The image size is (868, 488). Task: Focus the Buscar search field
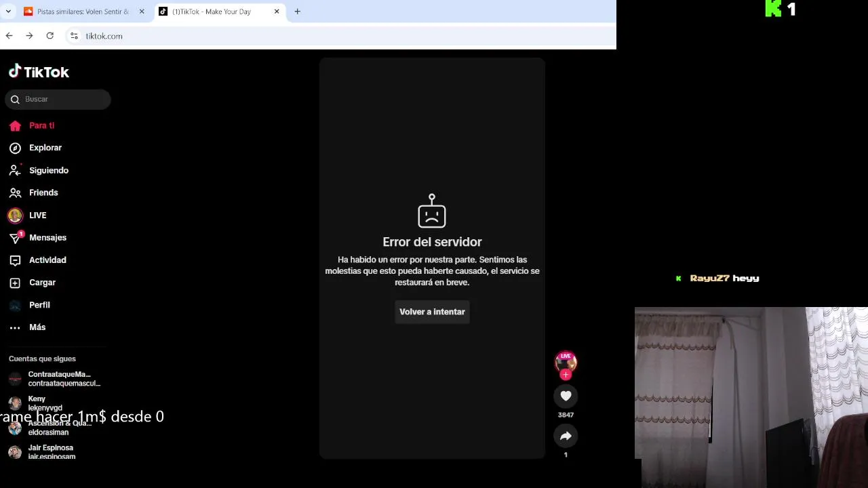click(x=58, y=100)
